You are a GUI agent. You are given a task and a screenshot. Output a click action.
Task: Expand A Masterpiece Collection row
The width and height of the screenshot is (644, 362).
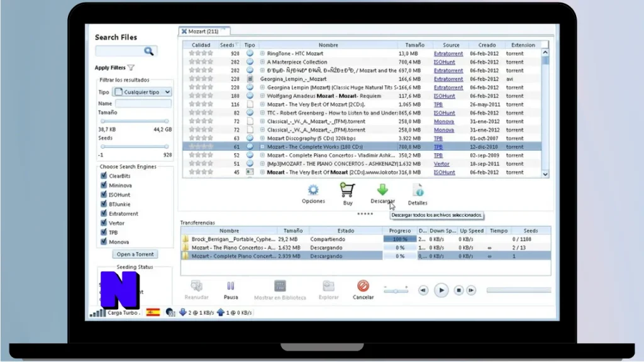point(262,62)
